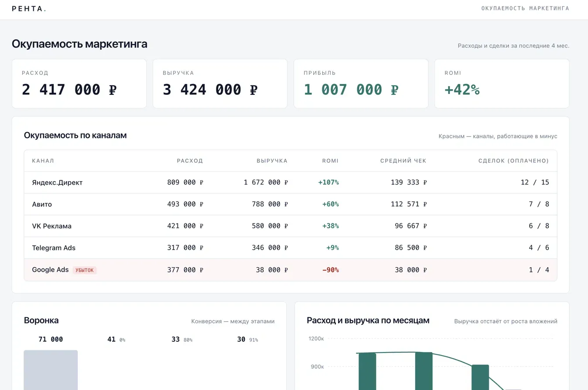The height and width of the screenshot is (390, 588).
Task: Open the VK Реклама channel row
Action: click(291, 226)
